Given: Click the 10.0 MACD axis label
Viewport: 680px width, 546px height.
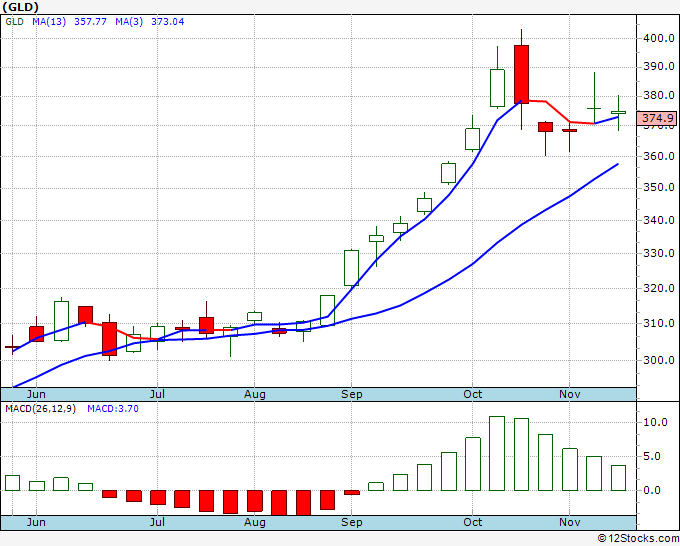Looking at the screenshot, I should (x=655, y=422).
